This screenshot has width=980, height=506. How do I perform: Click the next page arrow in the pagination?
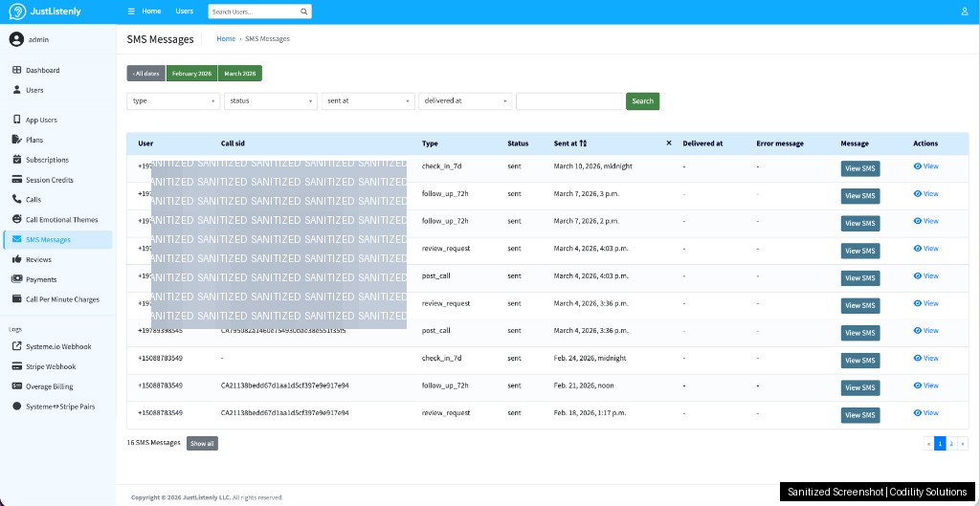coord(963,444)
